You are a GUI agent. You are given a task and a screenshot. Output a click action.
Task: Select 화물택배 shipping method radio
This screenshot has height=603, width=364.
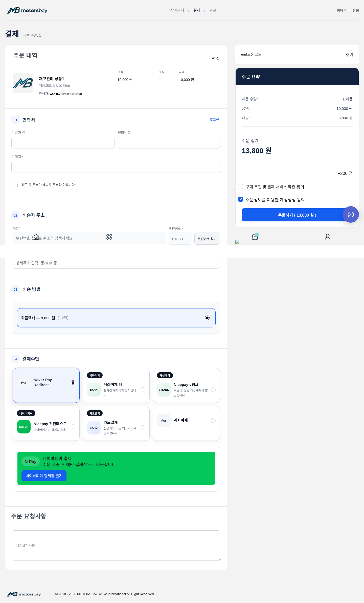[x=207, y=318]
